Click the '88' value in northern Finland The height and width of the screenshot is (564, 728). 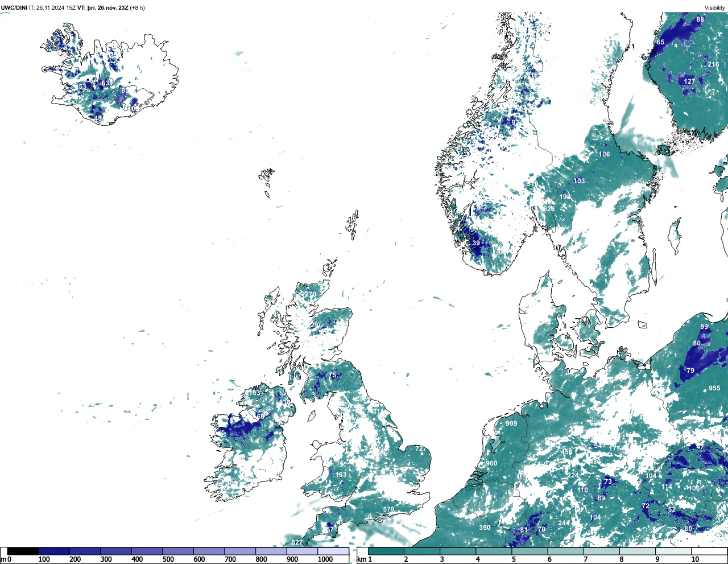[700, 19]
